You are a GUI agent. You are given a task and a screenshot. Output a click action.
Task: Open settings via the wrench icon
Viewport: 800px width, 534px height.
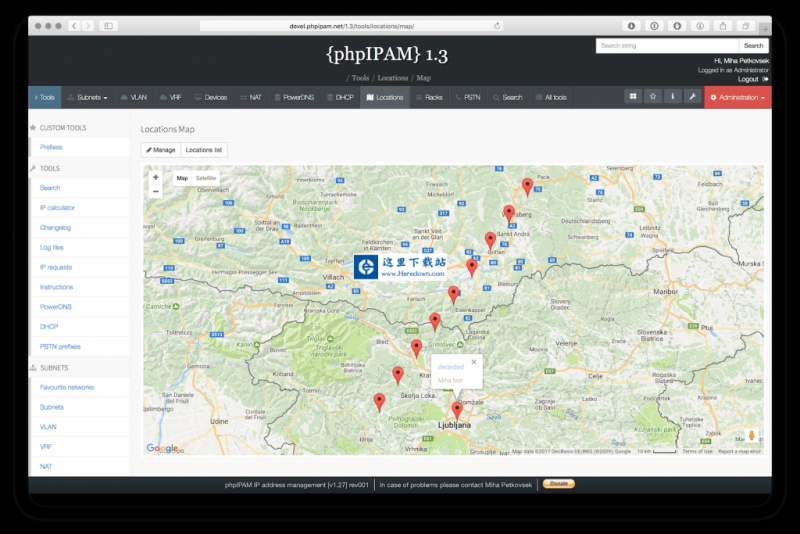[x=691, y=97]
